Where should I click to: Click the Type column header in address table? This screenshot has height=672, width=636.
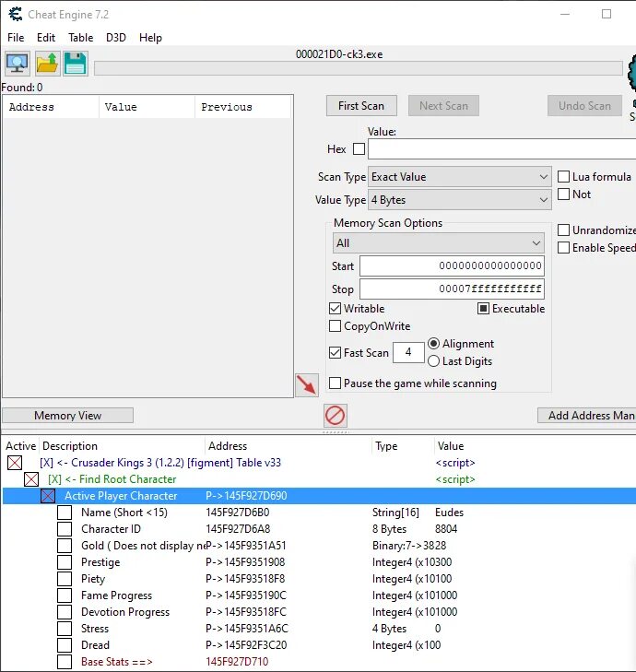point(403,446)
